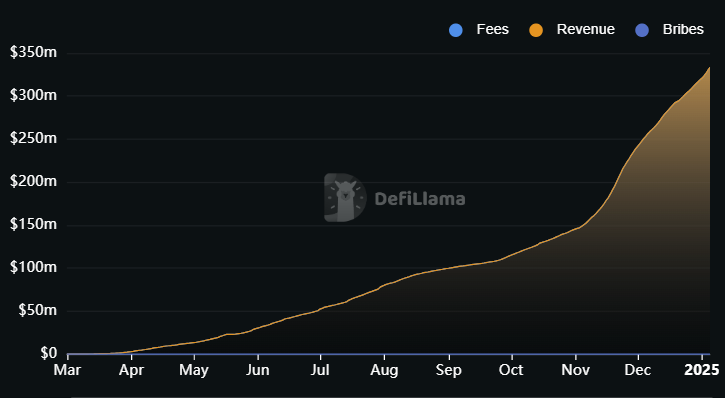The image size is (725, 398).
Task: Click the Revenue legend label
Action: 585,29
